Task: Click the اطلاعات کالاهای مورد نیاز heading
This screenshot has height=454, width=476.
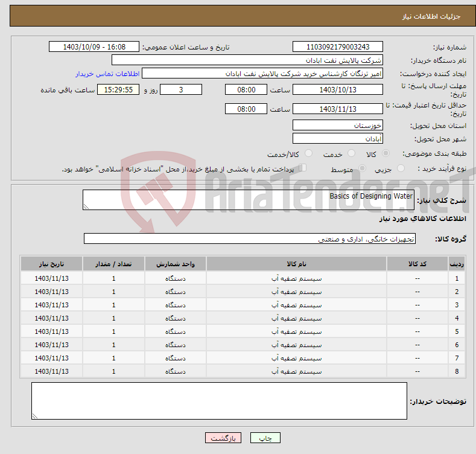Action: [x=422, y=219]
